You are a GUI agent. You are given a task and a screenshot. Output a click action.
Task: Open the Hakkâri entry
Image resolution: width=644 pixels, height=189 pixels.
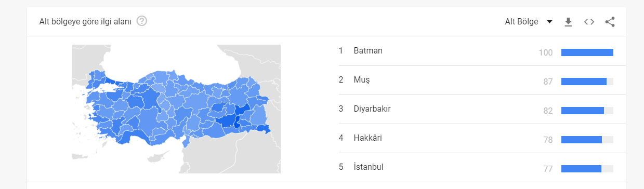pyautogui.click(x=367, y=138)
